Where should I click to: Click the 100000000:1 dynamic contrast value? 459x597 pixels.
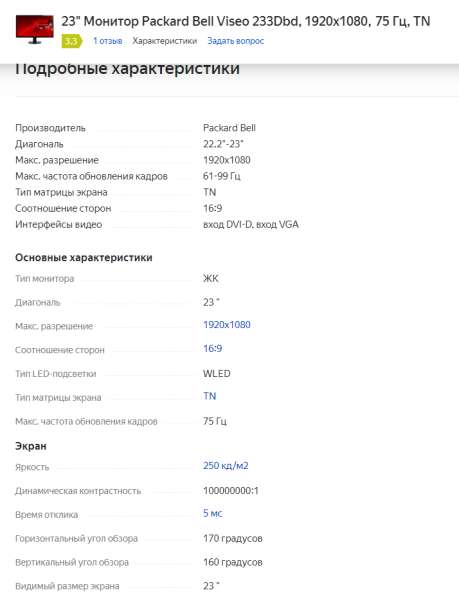[231, 490]
